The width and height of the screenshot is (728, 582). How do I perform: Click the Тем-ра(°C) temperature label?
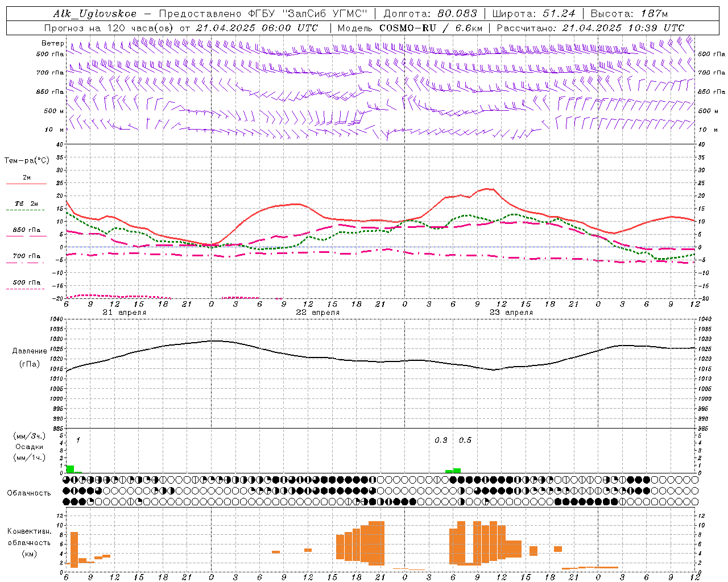(x=27, y=161)
